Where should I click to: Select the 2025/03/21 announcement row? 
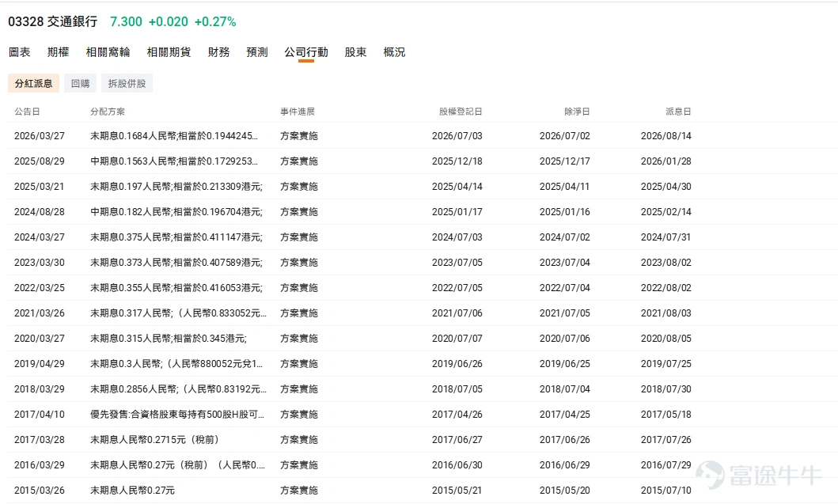tap(40, 187)
